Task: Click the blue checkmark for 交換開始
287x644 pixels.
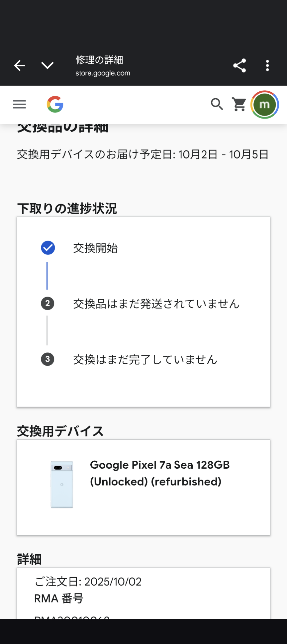Action: (x=48, y=248)
